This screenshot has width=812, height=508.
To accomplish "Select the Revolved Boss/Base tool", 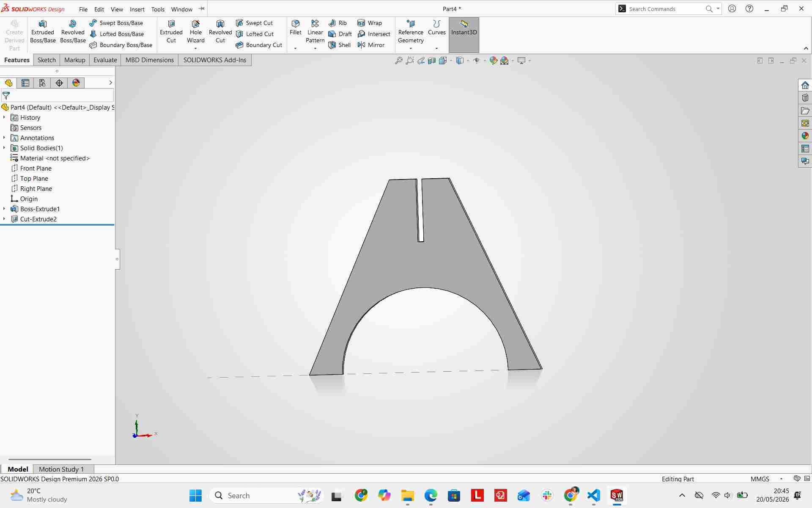I will tap(73, 32).
